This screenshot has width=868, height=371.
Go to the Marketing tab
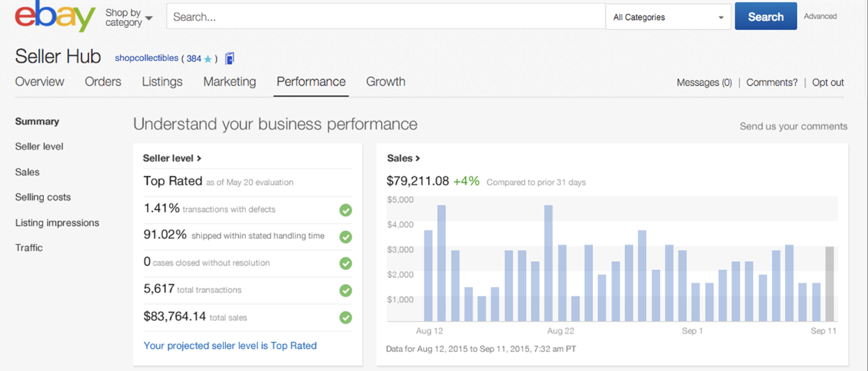(x=230, y=81)
